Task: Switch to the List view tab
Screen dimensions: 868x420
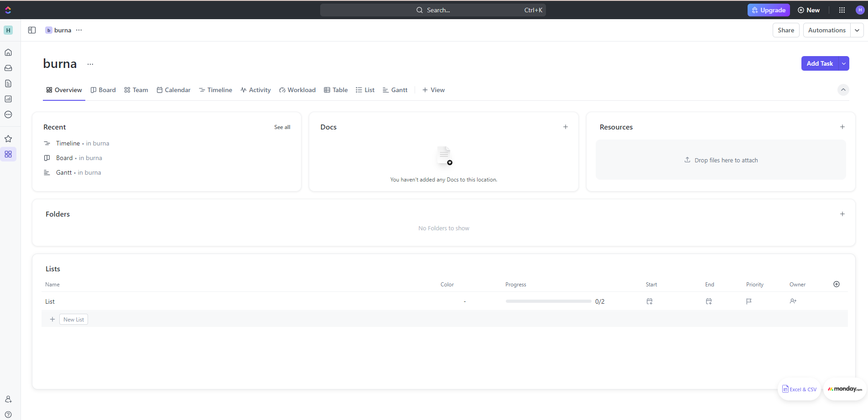Action: (365, 90)
